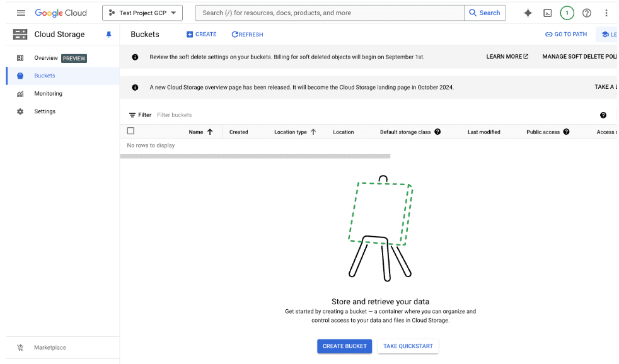Open the help question mark menu

[x=586, y=13]
